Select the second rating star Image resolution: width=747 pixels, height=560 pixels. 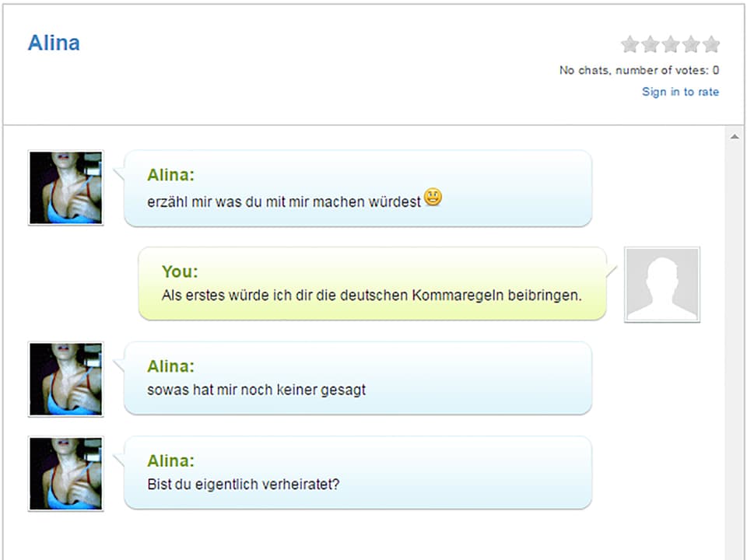pyautogui.click(x=651, y=44)
